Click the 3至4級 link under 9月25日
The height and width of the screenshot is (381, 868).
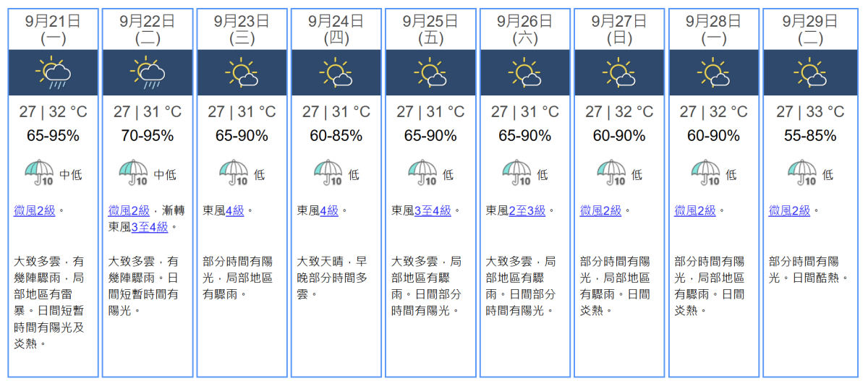[433, 210]
